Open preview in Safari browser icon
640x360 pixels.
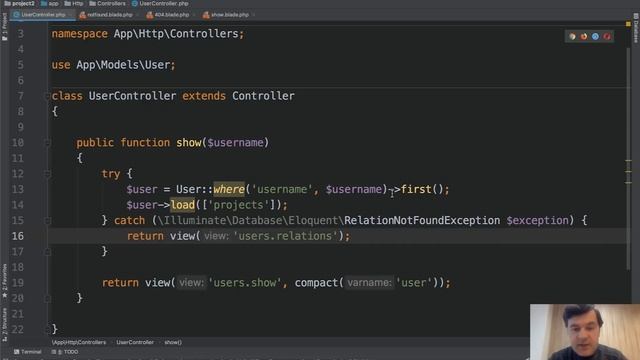(596, 37)
